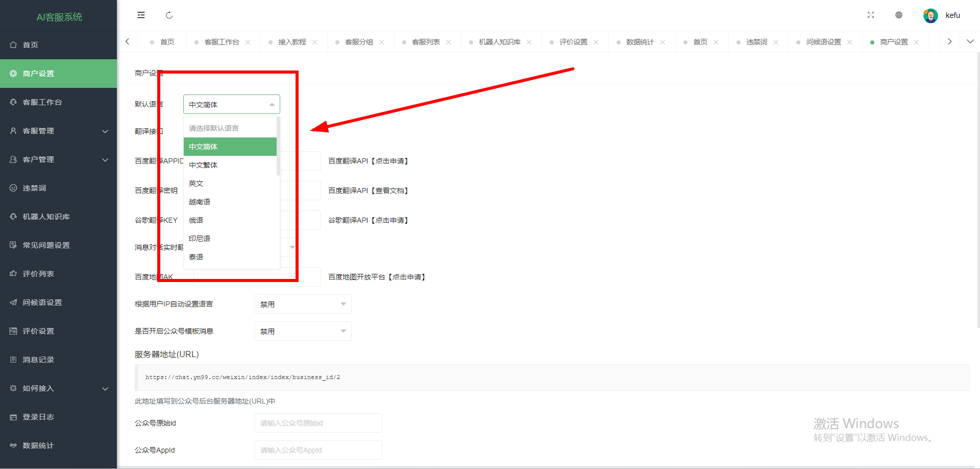Open 常见问题设置 in sidebar
This screenshot has height=469, width=980.
point(58,245)
